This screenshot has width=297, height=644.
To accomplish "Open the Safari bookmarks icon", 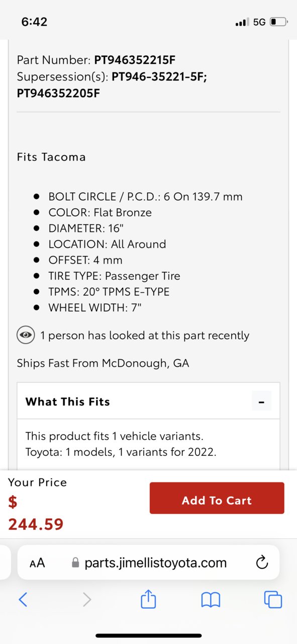I will click(211, 599).
